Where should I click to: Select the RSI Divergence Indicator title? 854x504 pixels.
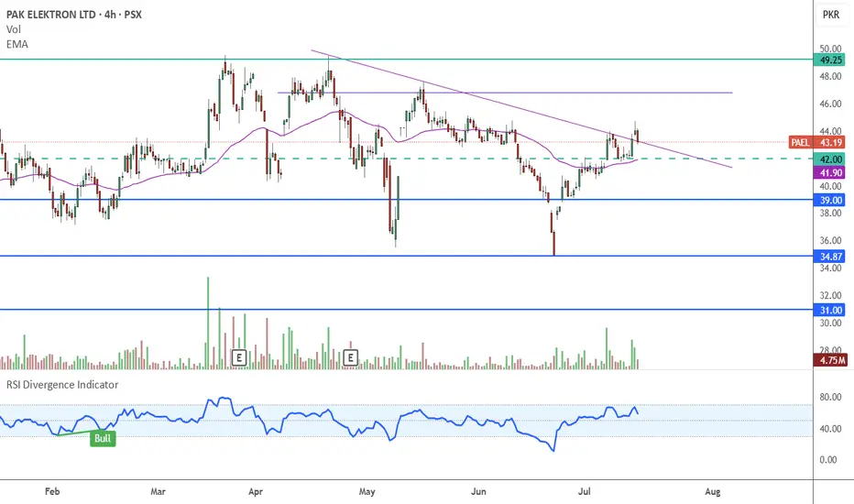62,385
